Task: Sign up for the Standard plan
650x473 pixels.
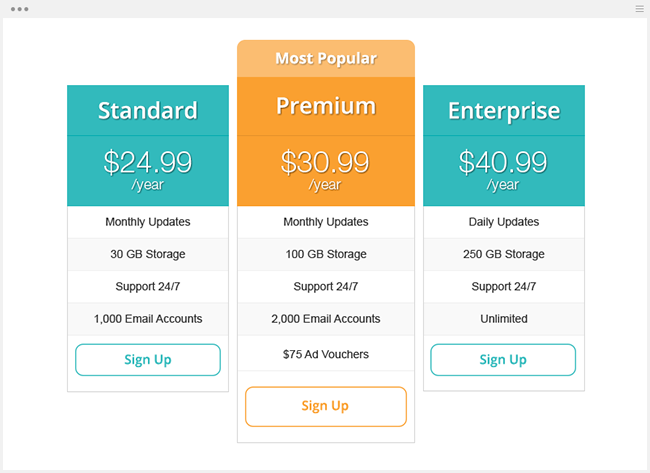Action: click(x=148, y=360)
